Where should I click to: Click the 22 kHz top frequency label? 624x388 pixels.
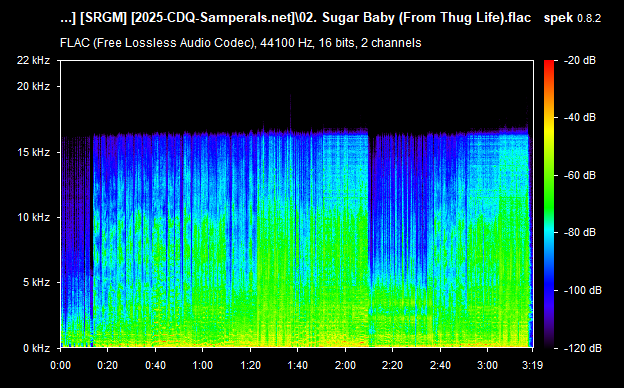[x=33, y=60]
